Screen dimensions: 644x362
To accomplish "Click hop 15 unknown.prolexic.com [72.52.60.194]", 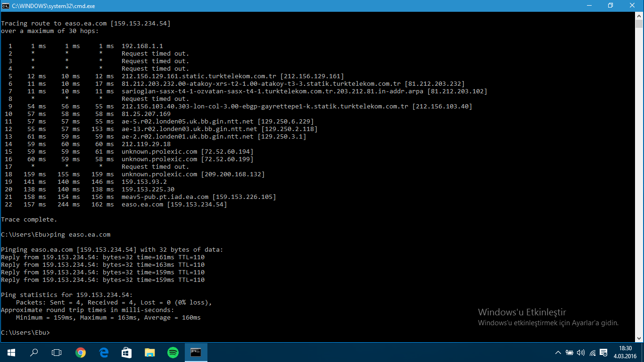I will pos(188,152).
